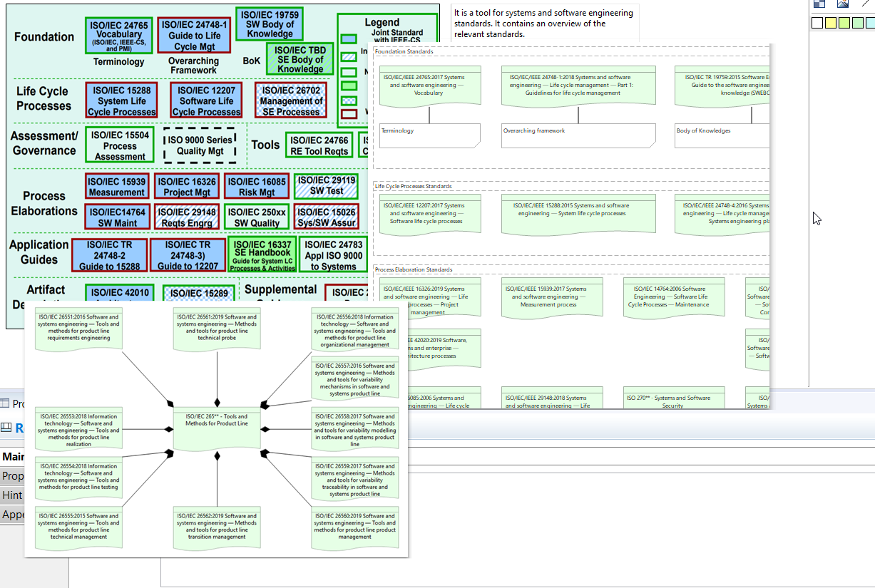Open the blue R link in the sidebar

(x=19, y=428)
